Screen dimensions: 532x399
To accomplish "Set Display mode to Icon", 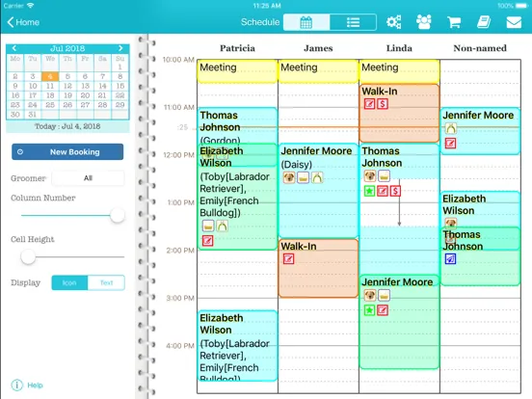I will 69,282.
